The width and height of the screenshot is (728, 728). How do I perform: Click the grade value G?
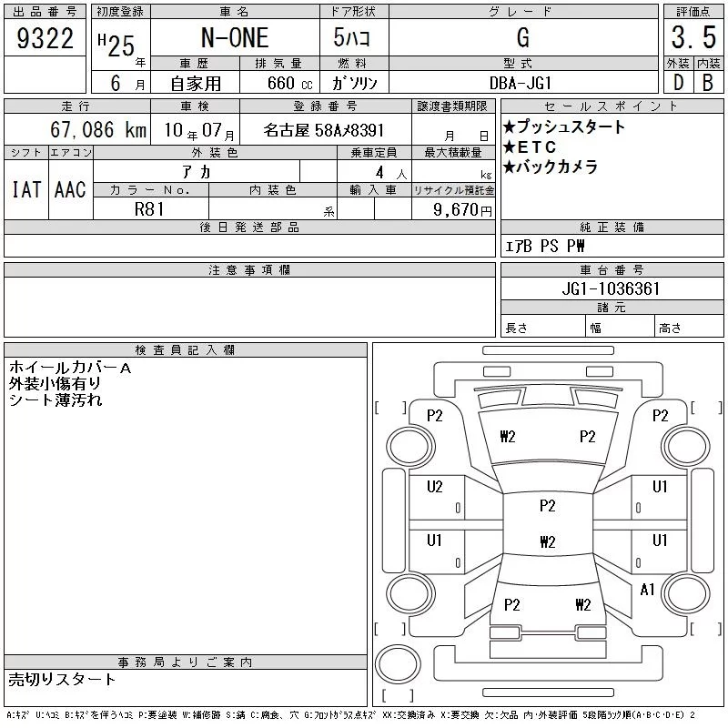tap(523, 37)
